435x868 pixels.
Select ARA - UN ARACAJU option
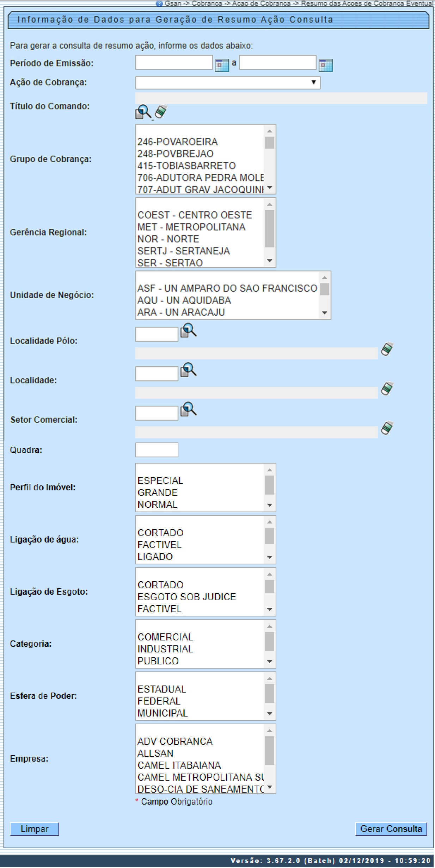(x=181, y=312)
